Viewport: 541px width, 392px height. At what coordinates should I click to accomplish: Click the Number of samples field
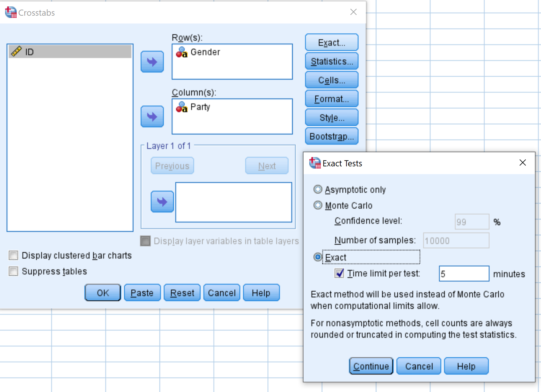pyautogui.click(x=456, y=240)
